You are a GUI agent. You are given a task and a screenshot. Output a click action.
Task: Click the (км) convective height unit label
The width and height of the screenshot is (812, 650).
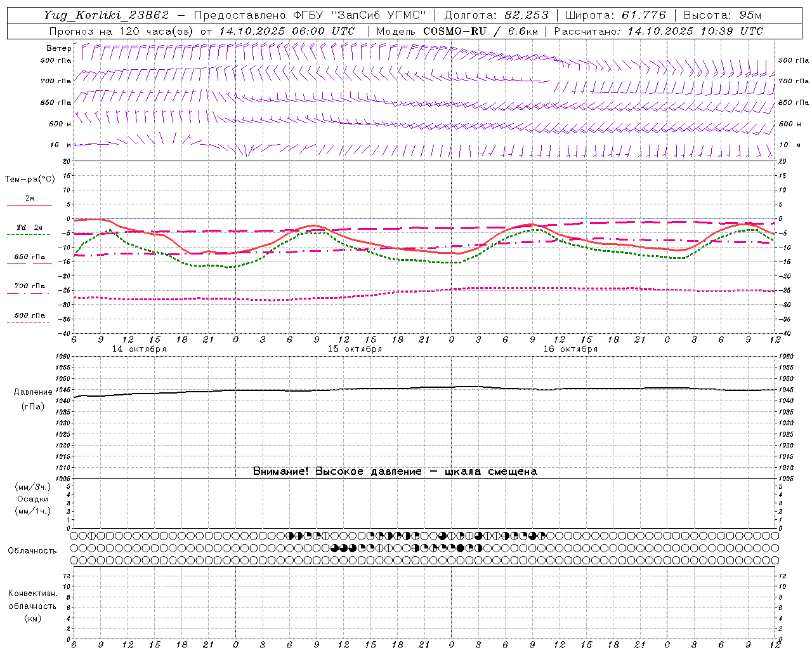tap(33, 618)
